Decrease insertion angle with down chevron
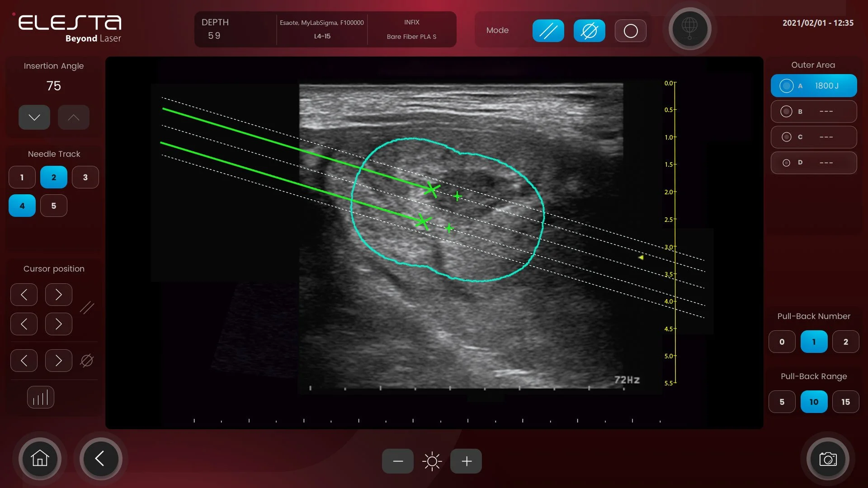This screenshot has height=488, width=868. [34, 117]
